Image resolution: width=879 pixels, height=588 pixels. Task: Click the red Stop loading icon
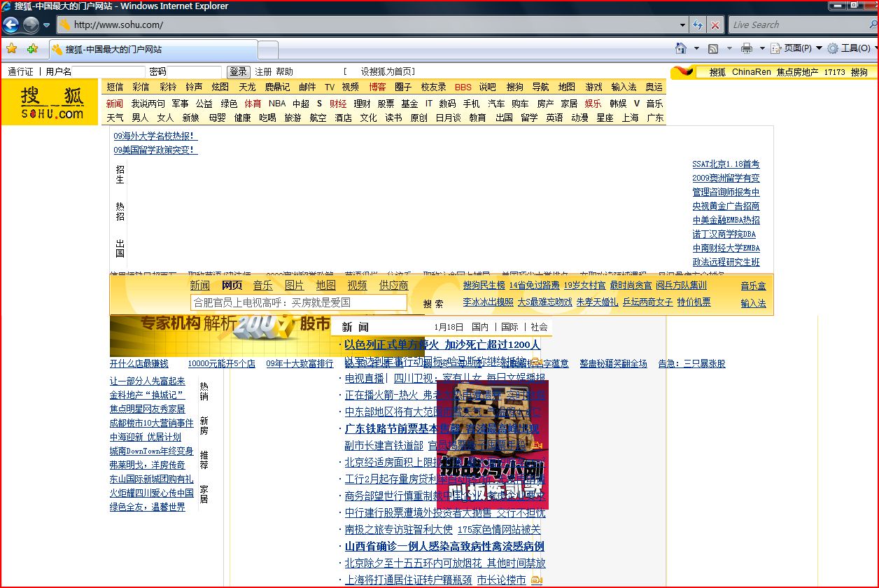[715, 25]
